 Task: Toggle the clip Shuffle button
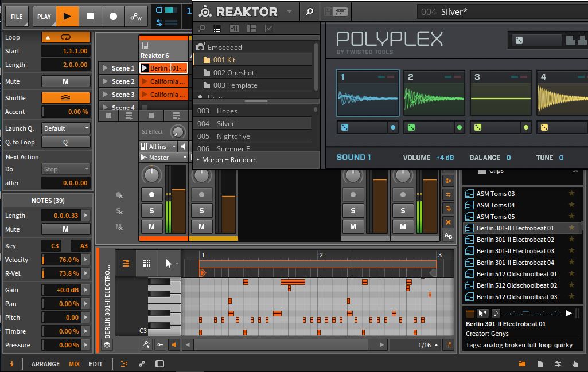(x=65, y=98)
